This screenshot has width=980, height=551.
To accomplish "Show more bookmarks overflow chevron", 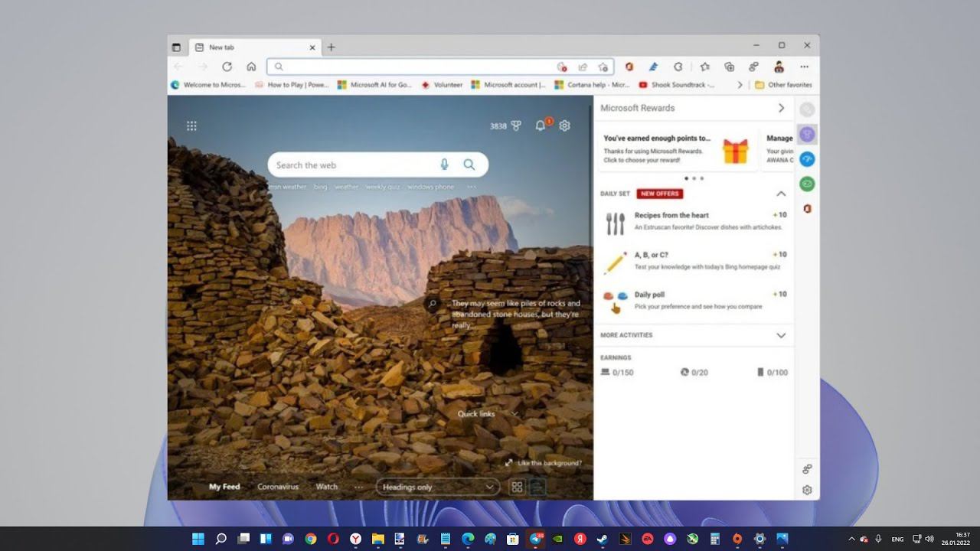I will click(740, 85).
